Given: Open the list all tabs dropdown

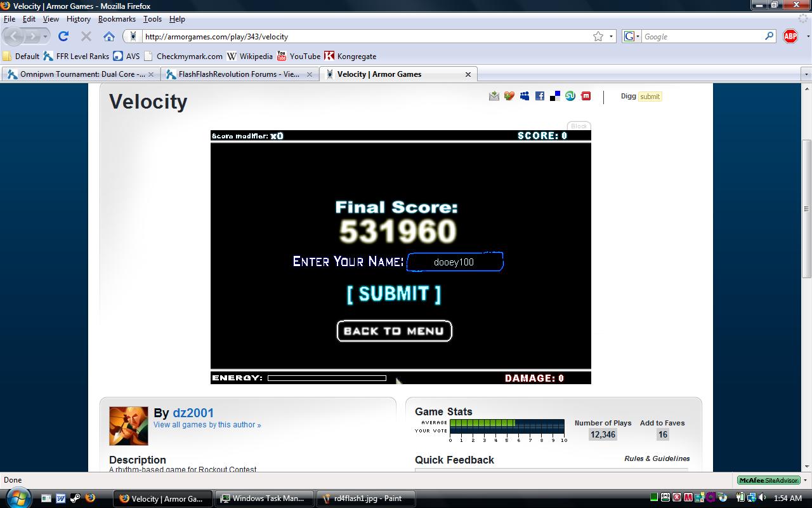Looking at the screenshot, I should click(806, 74).
